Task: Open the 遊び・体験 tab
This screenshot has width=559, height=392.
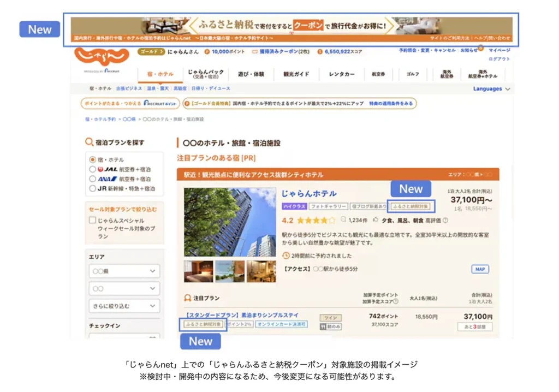Action: [x=251, y=74]
